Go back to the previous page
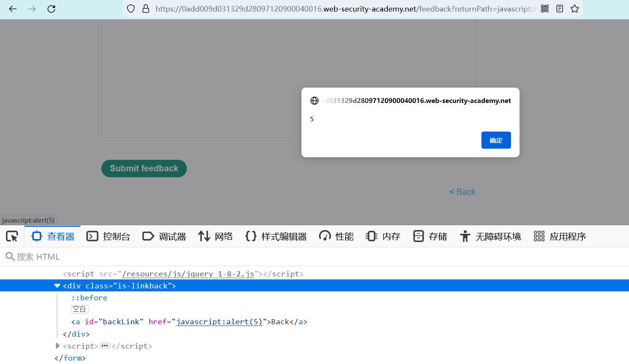Screen dimensions: 629x364 click(x=13, y=9)
